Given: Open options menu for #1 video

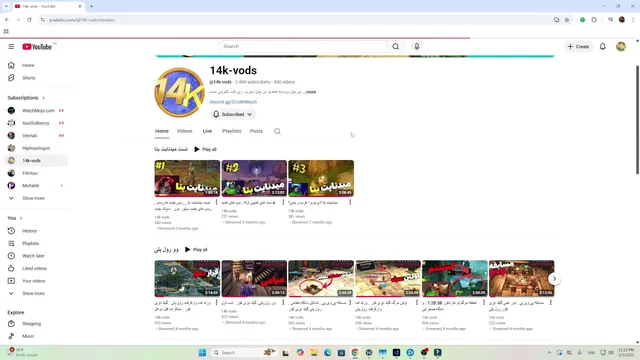Looking at the screenshot, I should (x=216, y=202).
